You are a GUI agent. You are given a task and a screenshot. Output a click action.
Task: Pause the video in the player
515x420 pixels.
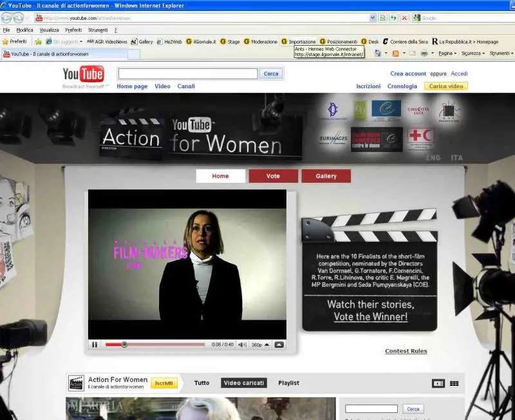95,345
